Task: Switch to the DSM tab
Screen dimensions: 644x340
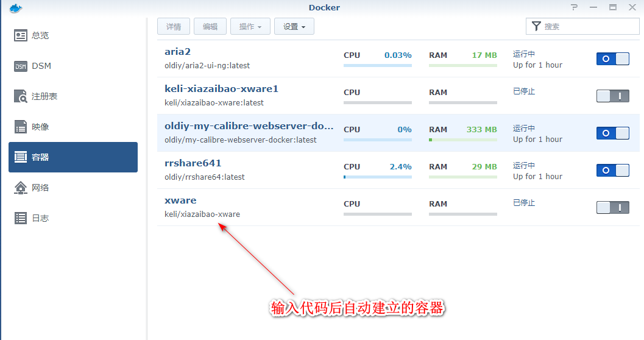Action: pos(73,66)
